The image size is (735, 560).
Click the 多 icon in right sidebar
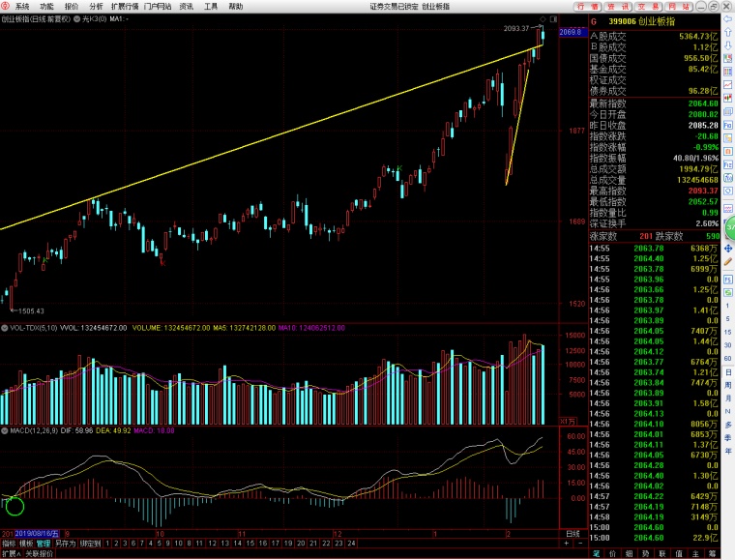pyautogui.click(x=728, y=424)
